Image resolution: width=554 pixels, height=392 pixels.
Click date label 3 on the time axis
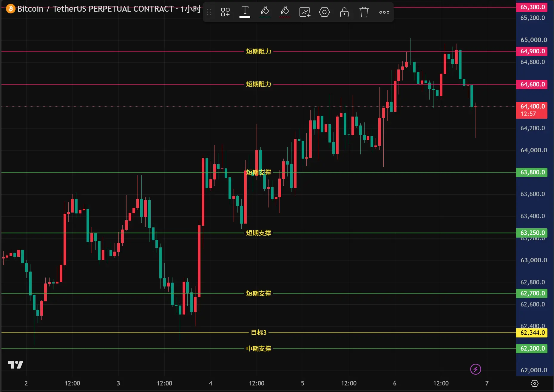click(118, 383)
